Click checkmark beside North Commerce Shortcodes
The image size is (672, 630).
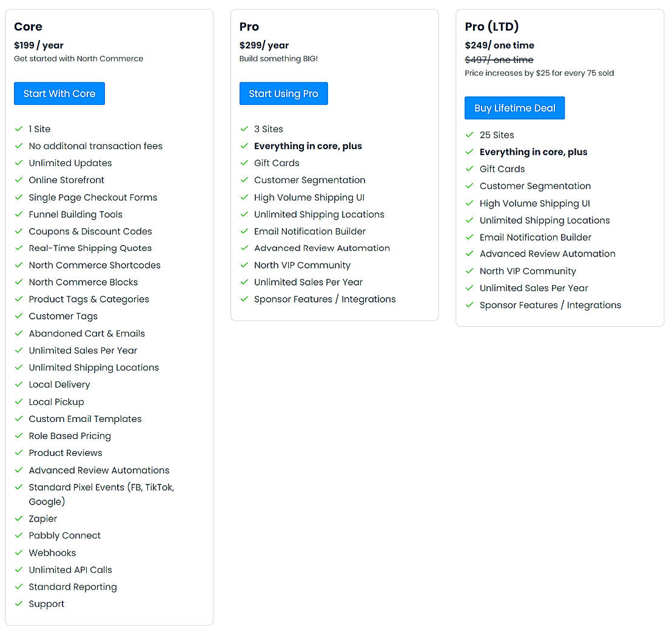coord(19,265)
